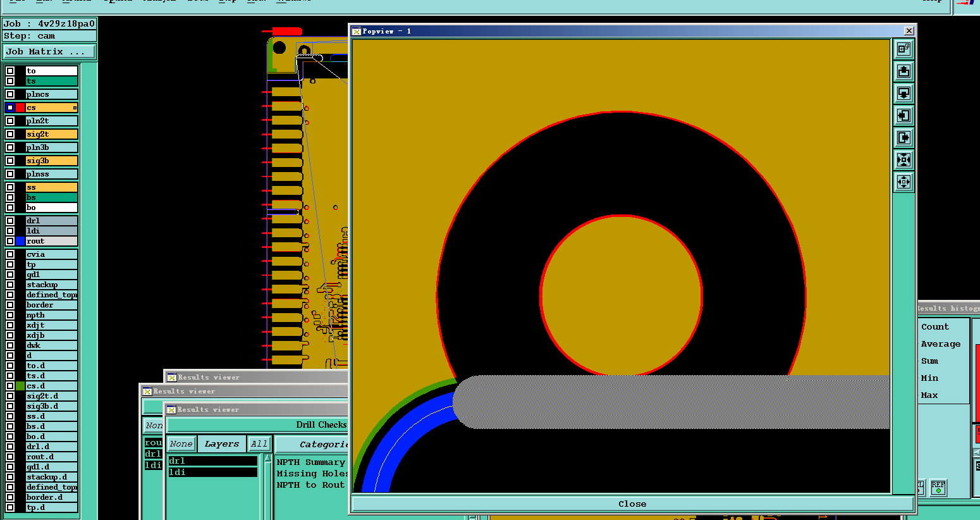Select the cvia layer name
The image size is (980, 520).
pos(51,254)
